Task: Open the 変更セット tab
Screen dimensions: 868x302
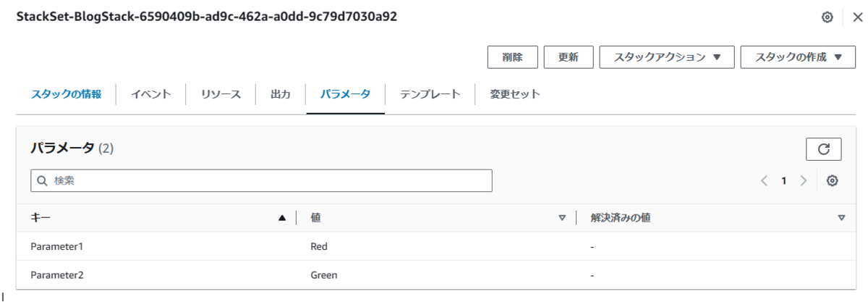Action: pos(515,94)
